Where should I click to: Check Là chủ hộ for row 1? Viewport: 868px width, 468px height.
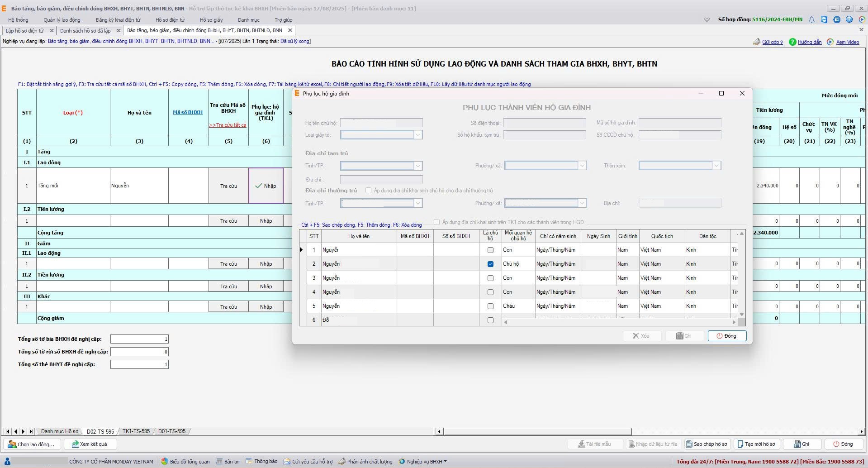pos(490,250)
